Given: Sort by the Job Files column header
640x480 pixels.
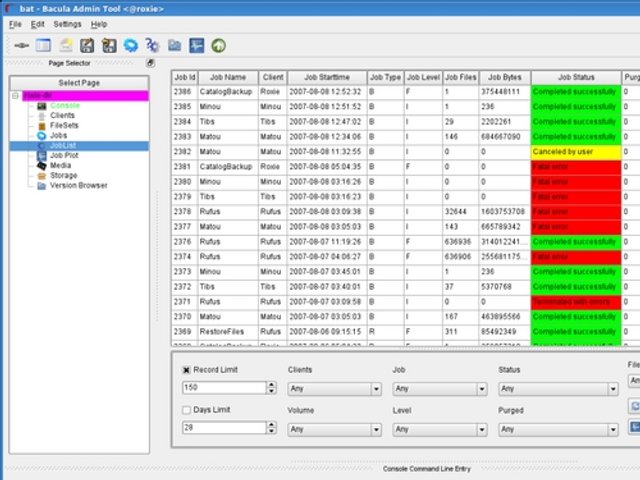Looking at the screenshot, I should pos(460,77).
